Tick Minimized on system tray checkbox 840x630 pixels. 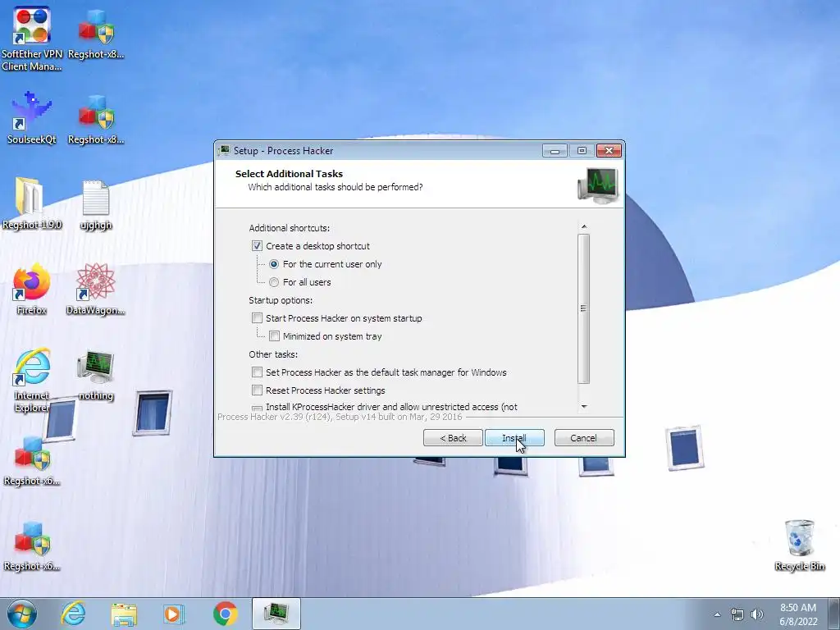[274, 336]
